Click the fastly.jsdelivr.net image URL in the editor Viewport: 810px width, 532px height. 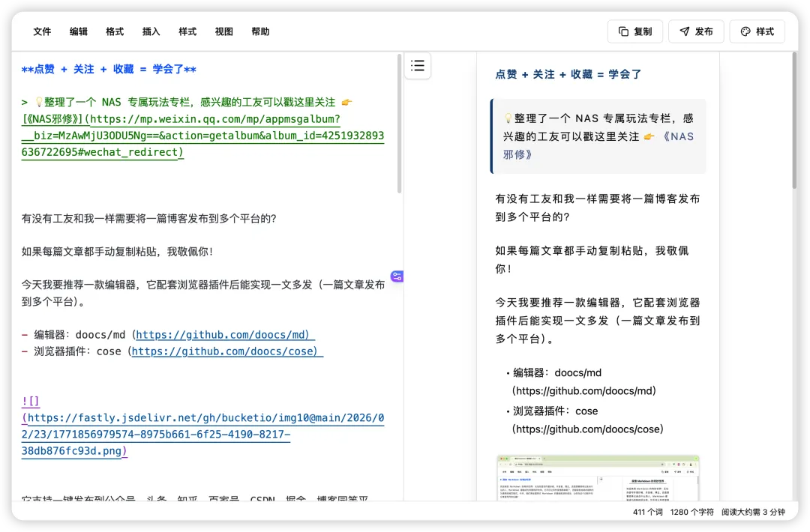pos(202,434)
